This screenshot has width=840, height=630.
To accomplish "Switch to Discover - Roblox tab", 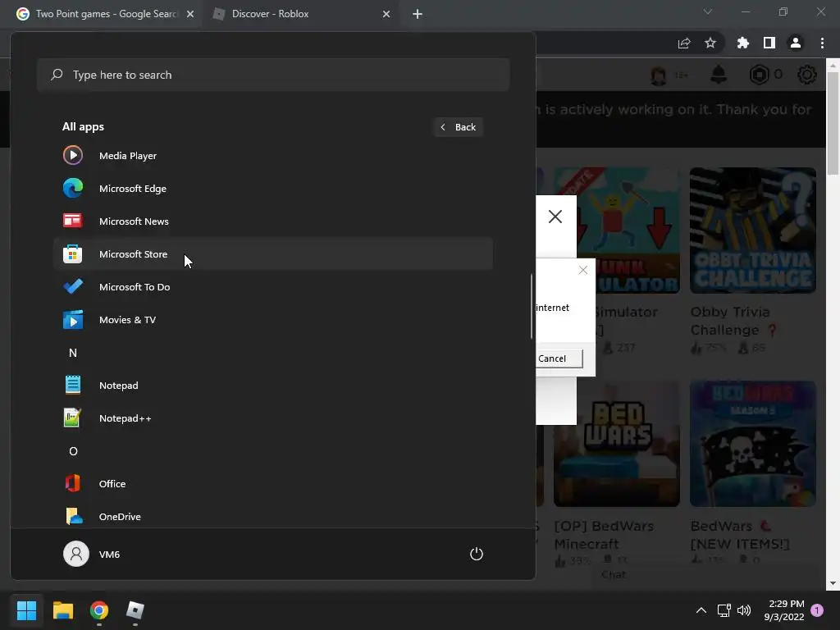I will (x=270, y=14).
